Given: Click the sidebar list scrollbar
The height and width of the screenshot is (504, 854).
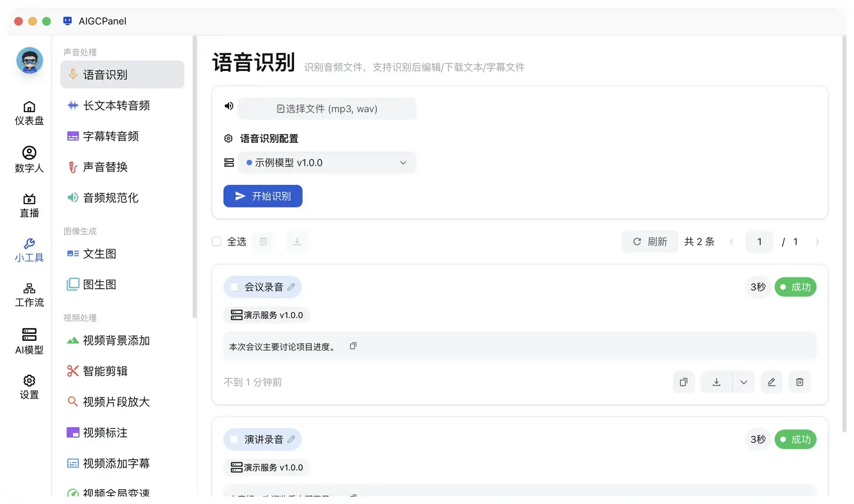Looking at the screenshot, I should pos(195,176).
